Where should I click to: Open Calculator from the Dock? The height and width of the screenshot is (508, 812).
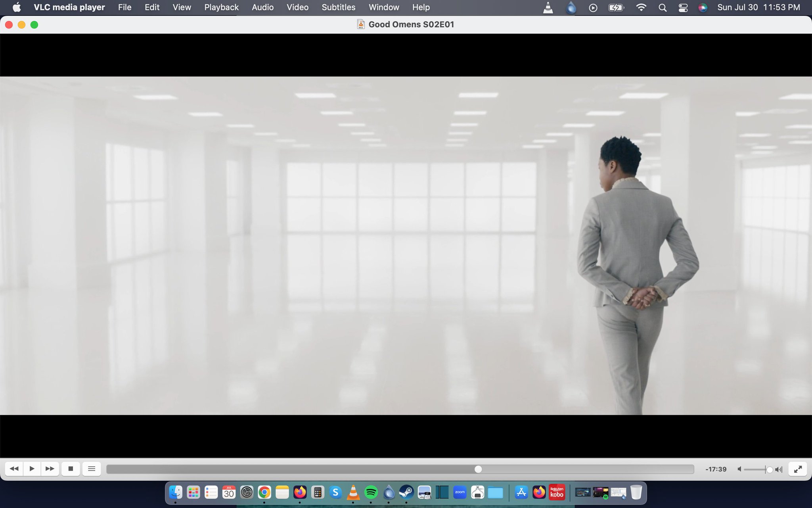tap(318, 493)
